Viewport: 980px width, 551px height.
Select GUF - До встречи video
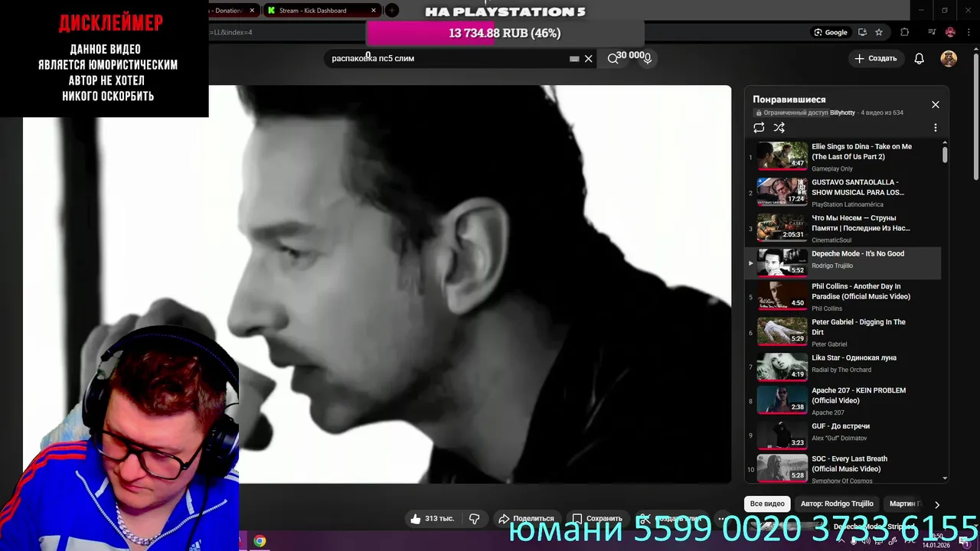tap(843, 435)
